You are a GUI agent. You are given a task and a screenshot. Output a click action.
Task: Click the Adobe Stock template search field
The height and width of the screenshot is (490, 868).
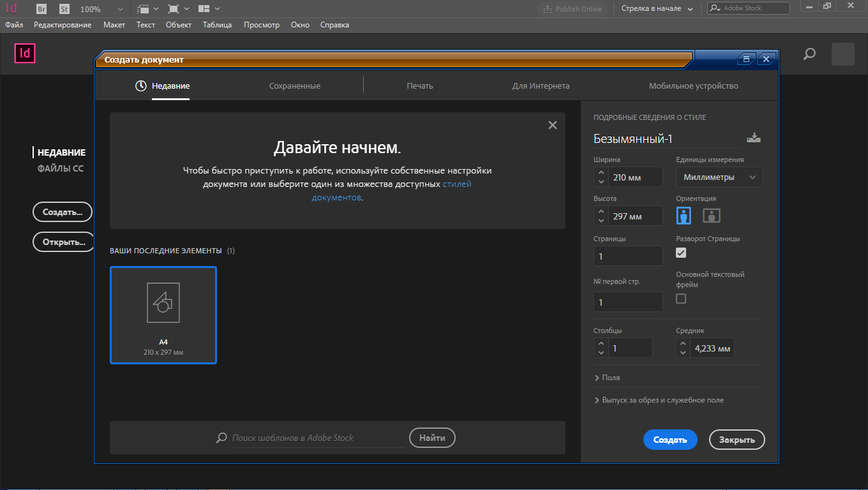coord(317,438)
